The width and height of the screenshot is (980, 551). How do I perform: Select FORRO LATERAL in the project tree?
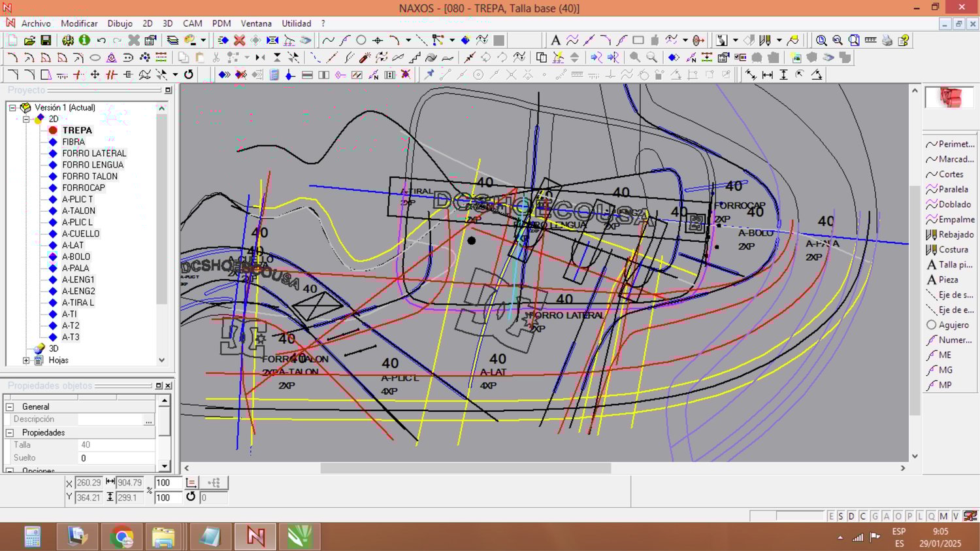click(x=94, y=153)
